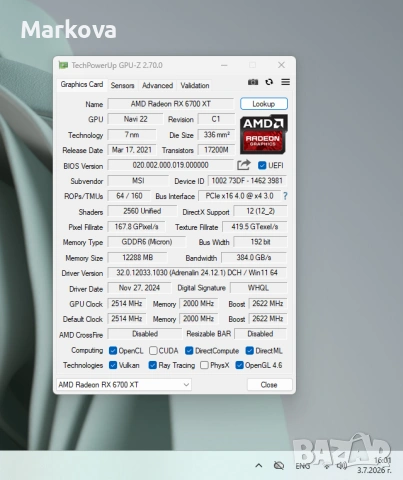The width and height of the screenshot is (403, 480).
Task: Click Default Clock row Memory 2000 MHz
Action: coord(198,319)
